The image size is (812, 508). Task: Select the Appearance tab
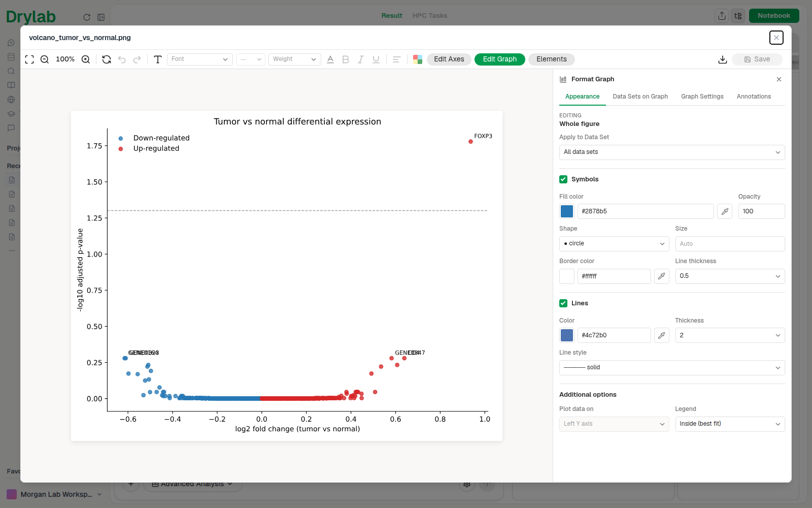click(x=582, y=97)
